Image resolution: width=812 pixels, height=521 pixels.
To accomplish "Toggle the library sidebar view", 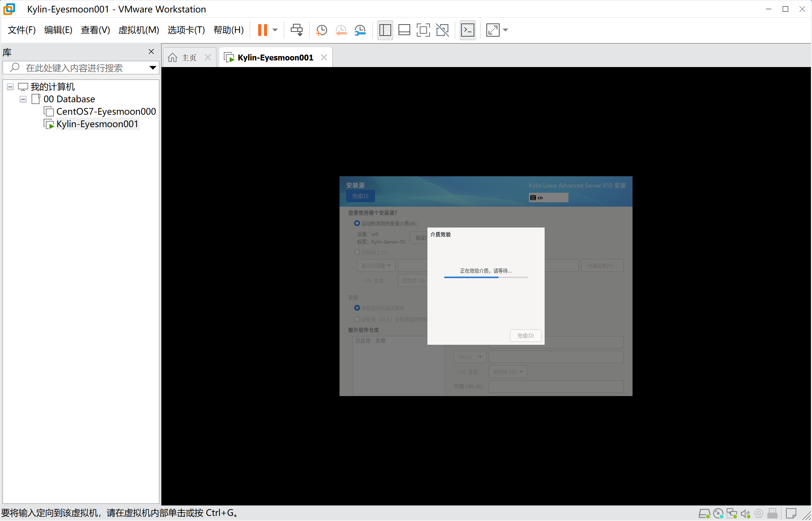I will click(385, 30).
